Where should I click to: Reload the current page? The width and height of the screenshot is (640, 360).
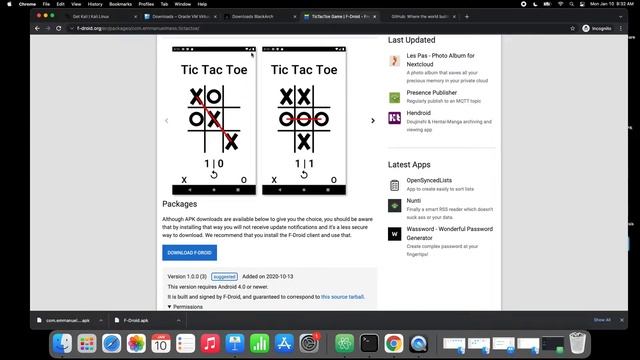[x=59, y=29]
